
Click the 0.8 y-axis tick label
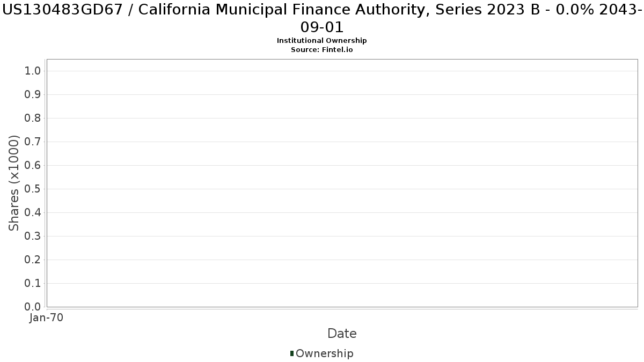[x=33, y=118]
